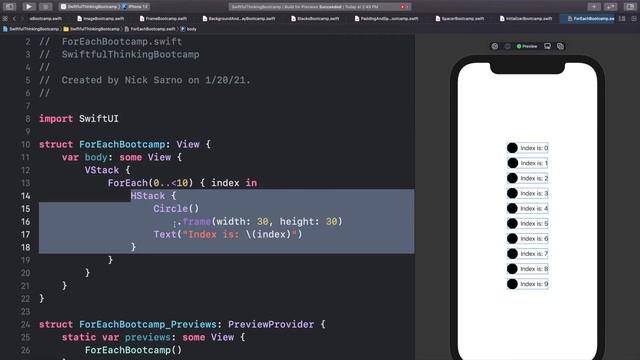
Task: Click the Stop button in toolbar
Action: coord(46,7)
